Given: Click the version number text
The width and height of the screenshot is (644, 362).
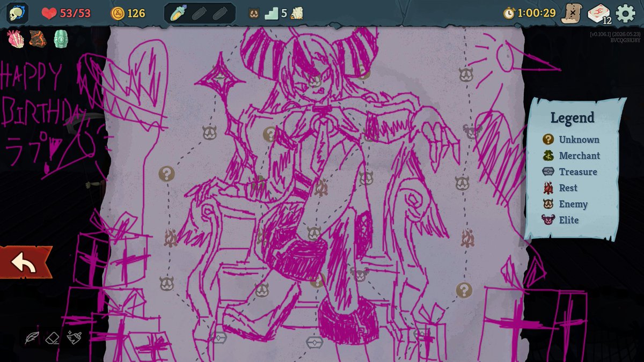Looking at the screenshot, I should (x=614, y=34).
